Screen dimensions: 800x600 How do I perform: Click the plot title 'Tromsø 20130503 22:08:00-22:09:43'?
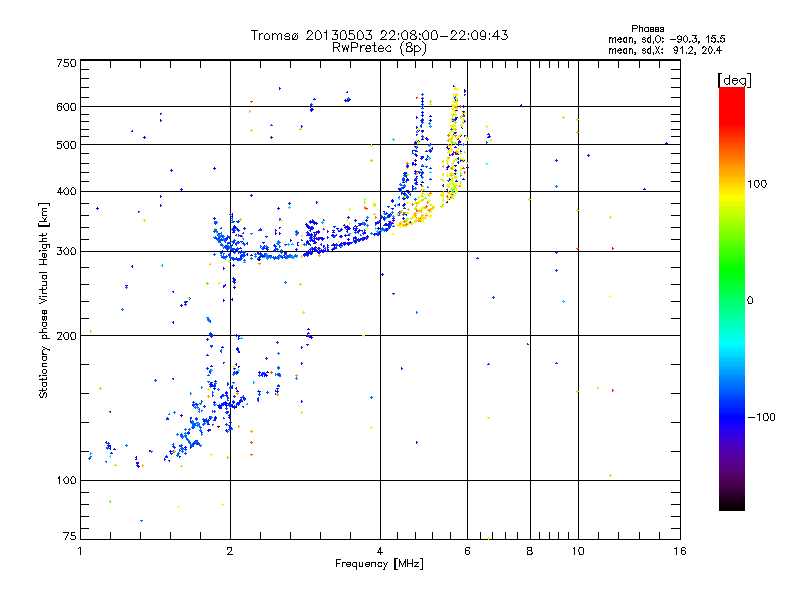pos(379,35)
